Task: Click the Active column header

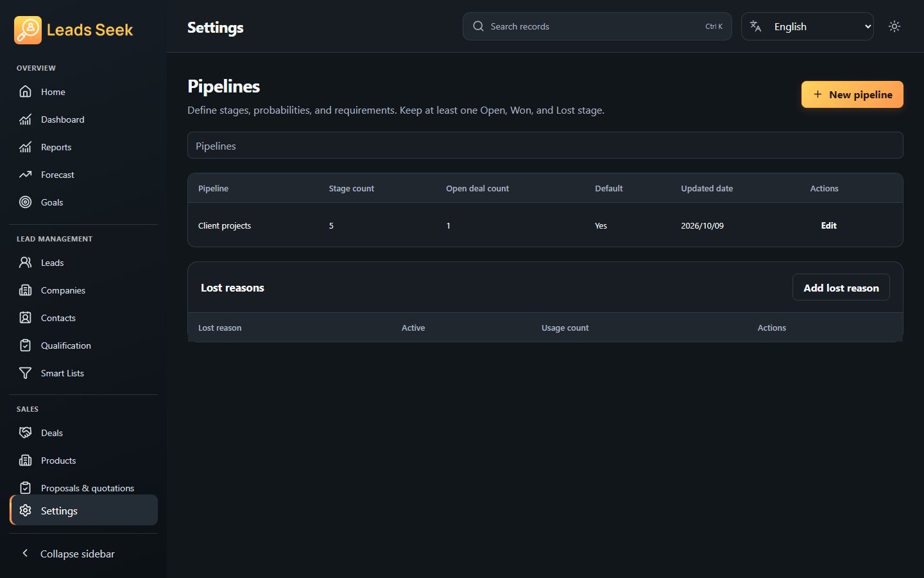Action: tap(413, 328)
